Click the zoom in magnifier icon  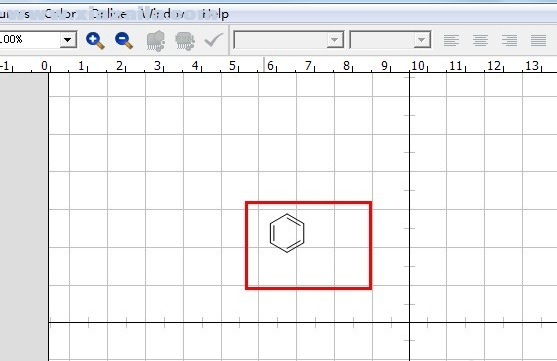(95, 41)
